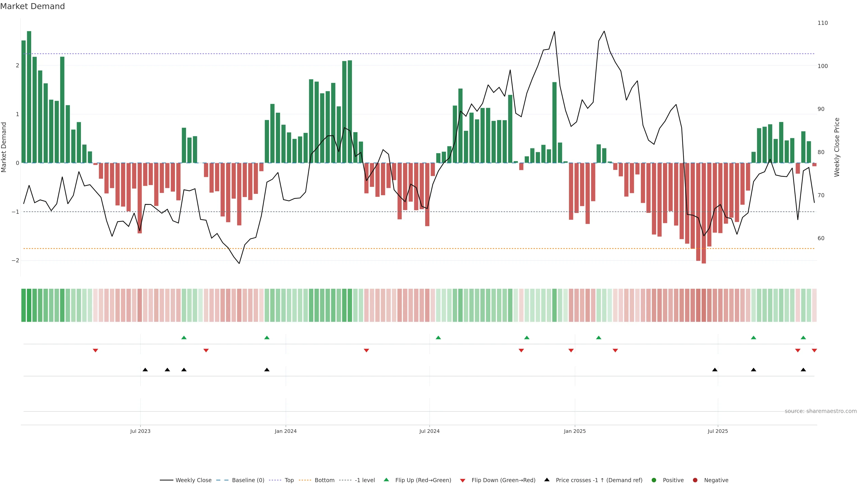
Task: Click the first green flip-up marker after Jul 2023
Action: coord(184,338)
